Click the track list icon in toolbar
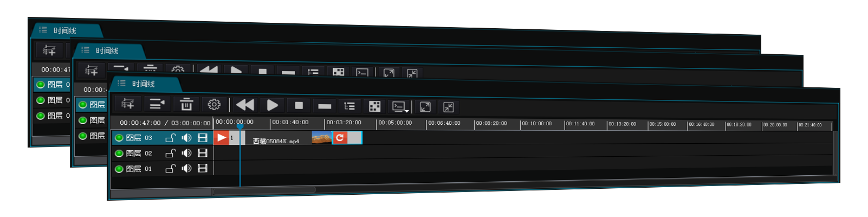Image resolution: width=868 pixels, height=217 pixels. (x=349, y=106)
